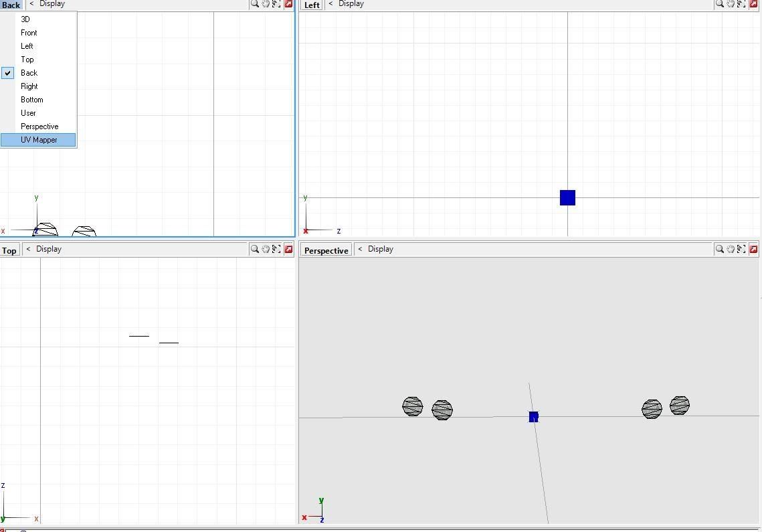Select the blue square in the Left viewport
The height and width of the screenshot is (532, 762).
click(x=567, y=197)
